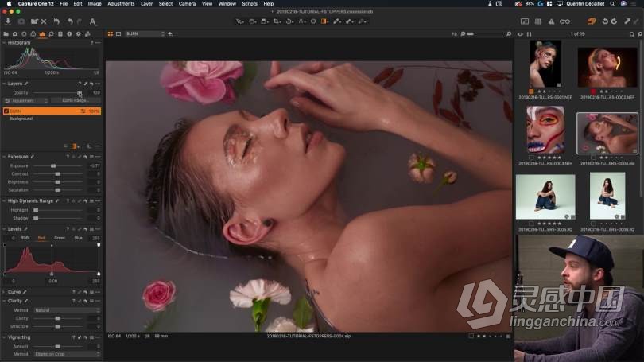
Task: Toggle the viewer multi-view grid icon
Action: pyautogui.click(x=110, y=34)
